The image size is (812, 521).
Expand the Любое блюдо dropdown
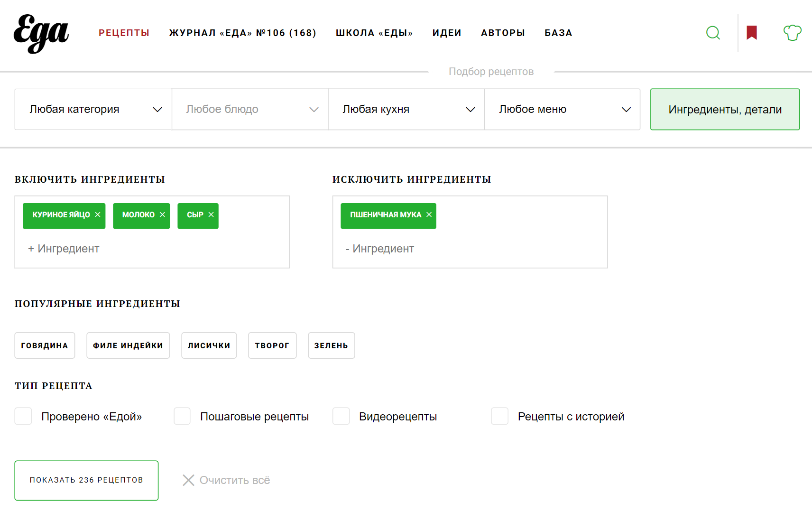pyautogui.click(x=250, y=109)
